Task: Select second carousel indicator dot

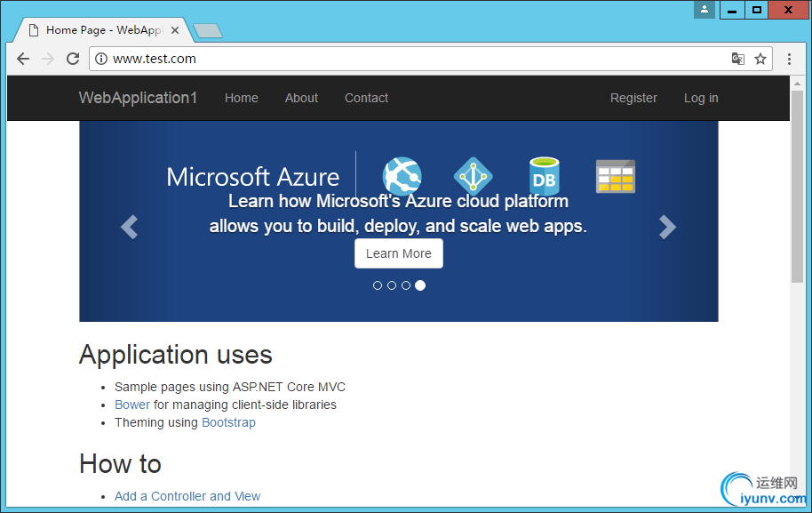Action: pyautogui.click(x=392, y=285)
